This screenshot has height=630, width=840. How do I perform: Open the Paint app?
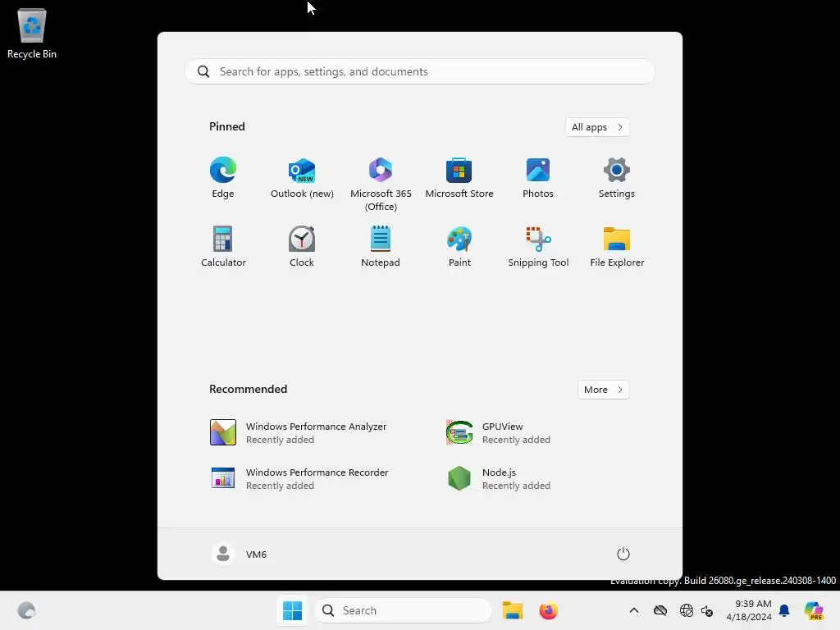coord(459,246)
